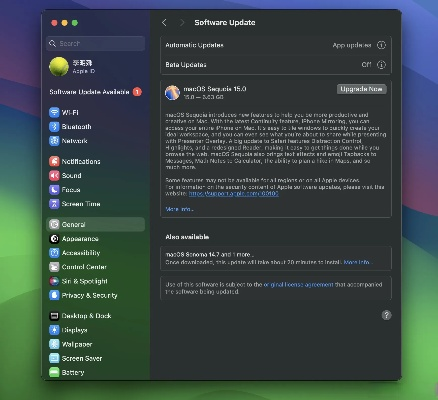
Task: Select Bluetooth label in the sidebar
Action: 76,127
